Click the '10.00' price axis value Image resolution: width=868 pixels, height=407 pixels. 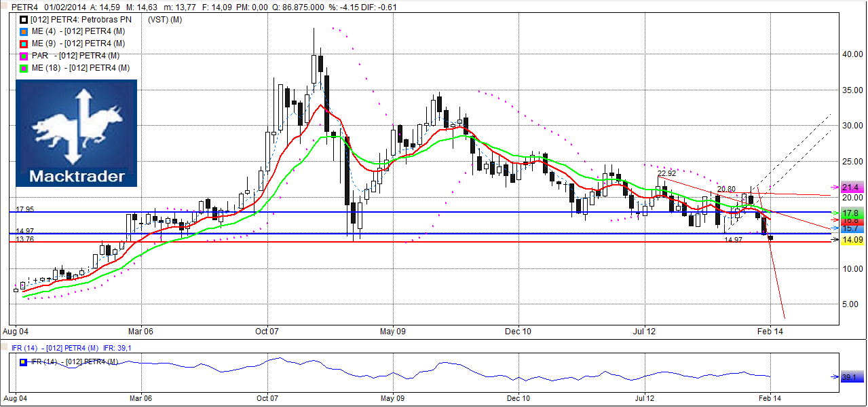[x=852, y=268]
